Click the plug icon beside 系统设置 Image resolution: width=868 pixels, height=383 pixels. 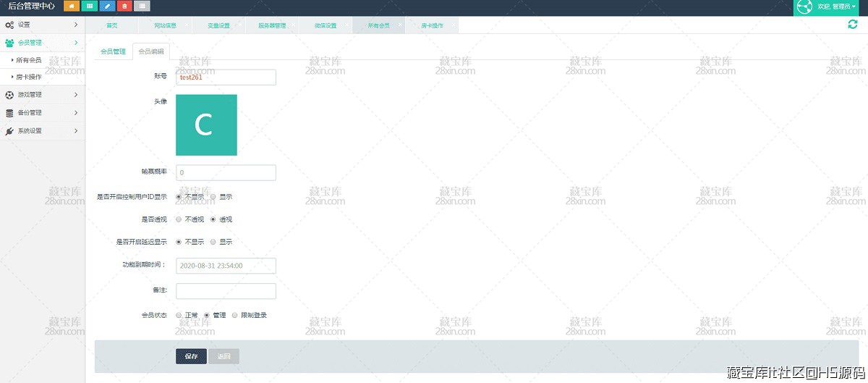click(9, 131)
